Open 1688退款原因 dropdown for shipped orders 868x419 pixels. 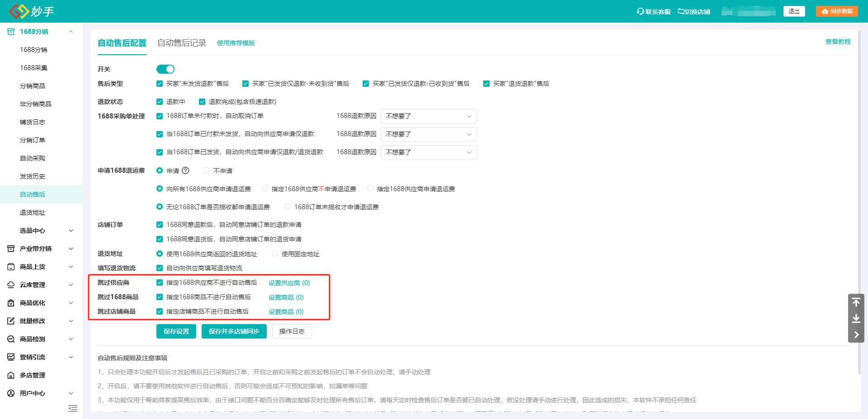pyautogui.click(x=429, y=152)
